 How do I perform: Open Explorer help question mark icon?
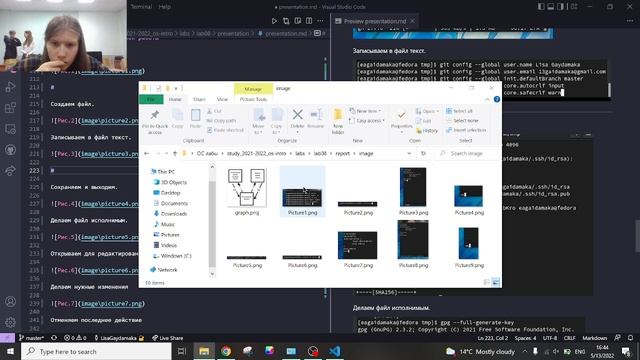point(497,99)
